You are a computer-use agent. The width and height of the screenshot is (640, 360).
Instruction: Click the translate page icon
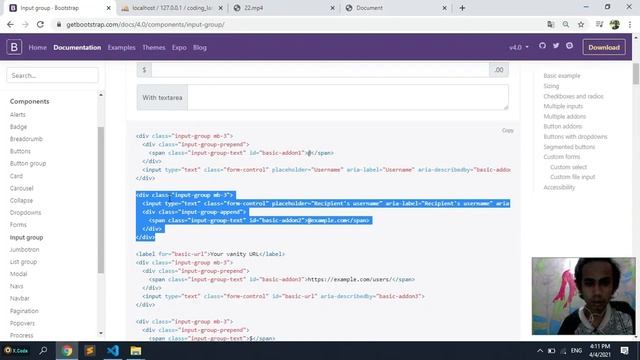click(x=551, y=24)
